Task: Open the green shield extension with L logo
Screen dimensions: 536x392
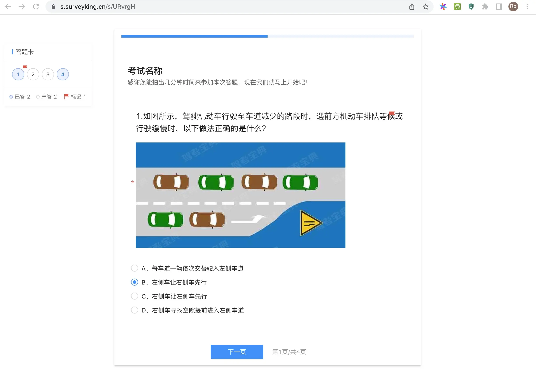Action: click(x=471, y=7)
